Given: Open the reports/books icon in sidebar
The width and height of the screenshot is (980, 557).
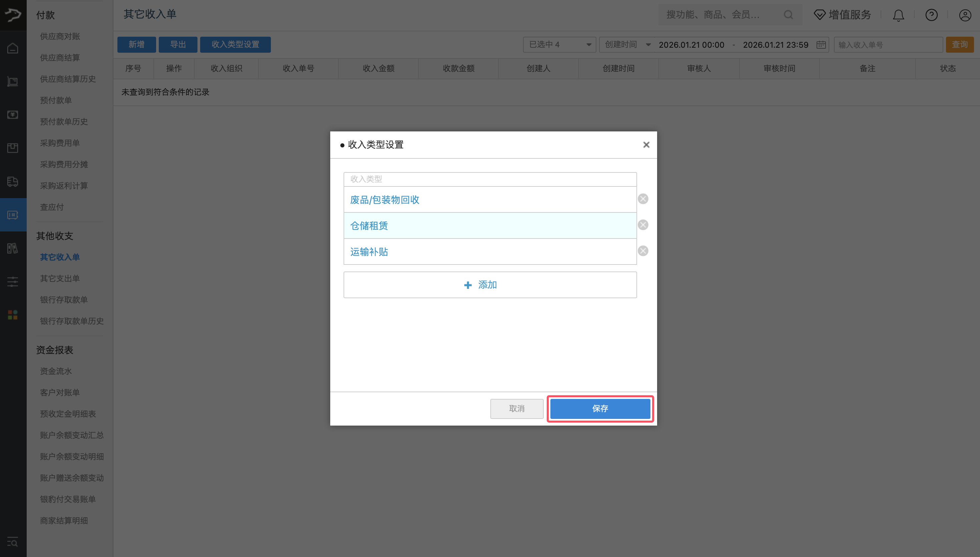Looking at the screenshot, I should (x=13, y=248).
